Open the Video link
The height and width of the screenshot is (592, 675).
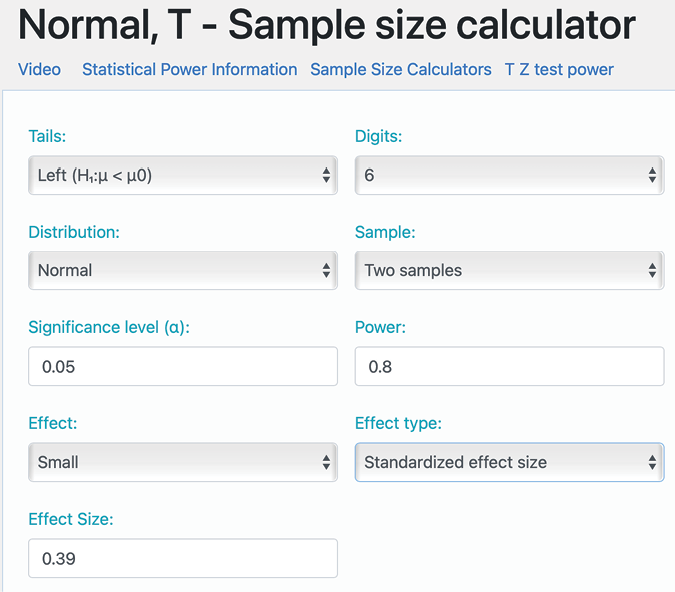[x=39, y=70]
